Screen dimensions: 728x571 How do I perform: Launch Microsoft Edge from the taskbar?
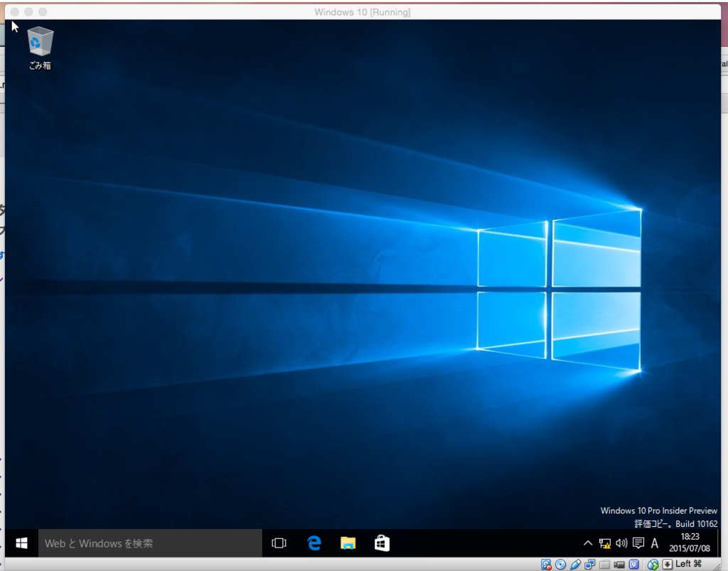pyautogui.click(x=314, y=543)
